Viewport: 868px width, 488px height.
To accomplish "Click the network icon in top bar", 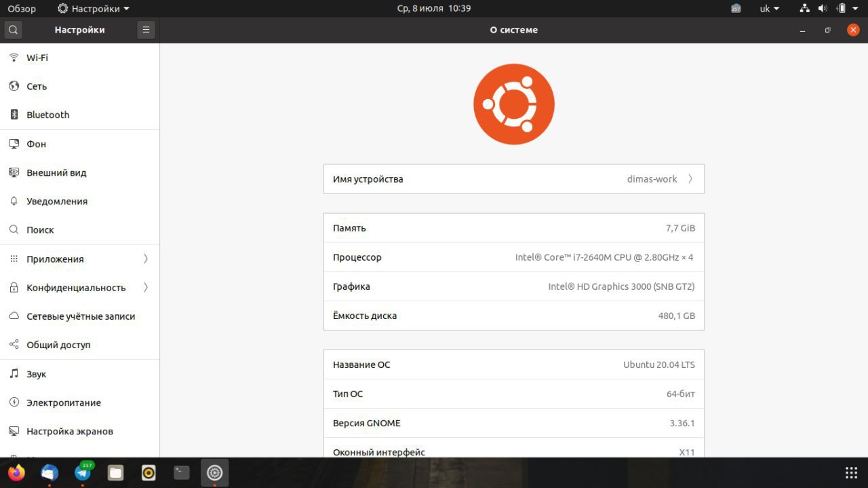I will click(x=805, y=9).
